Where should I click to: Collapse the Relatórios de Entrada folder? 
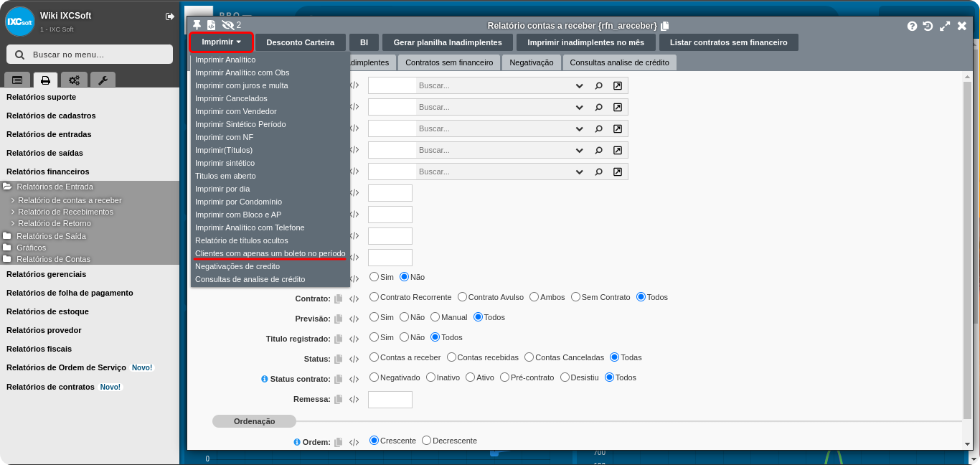tap(7, 187)
